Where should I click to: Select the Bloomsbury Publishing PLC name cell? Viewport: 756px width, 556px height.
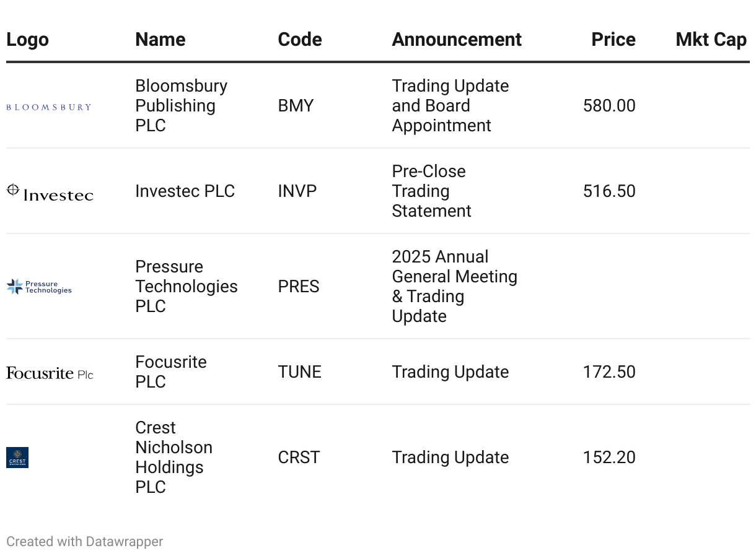pyautogui.click(x=182, y=105)
